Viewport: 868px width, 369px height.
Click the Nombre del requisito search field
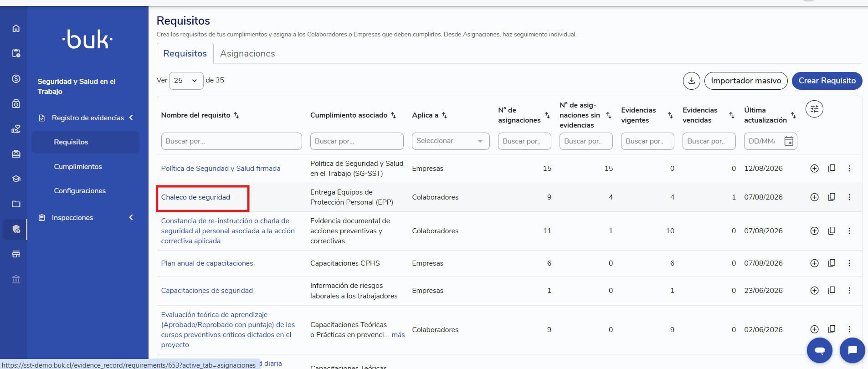click(231, 141)
